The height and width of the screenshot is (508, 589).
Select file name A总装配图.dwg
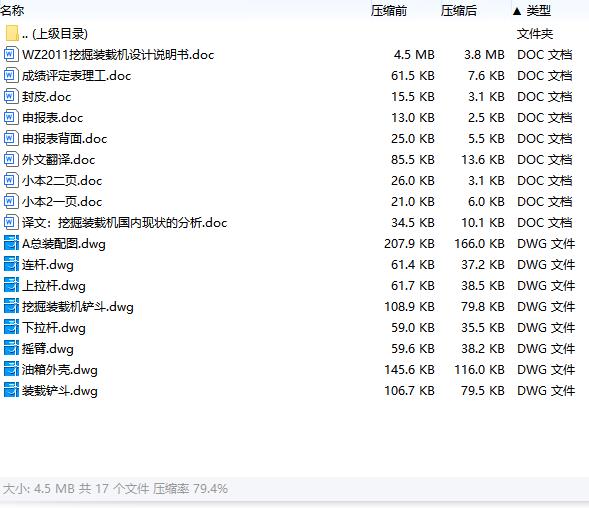(63, 244)
